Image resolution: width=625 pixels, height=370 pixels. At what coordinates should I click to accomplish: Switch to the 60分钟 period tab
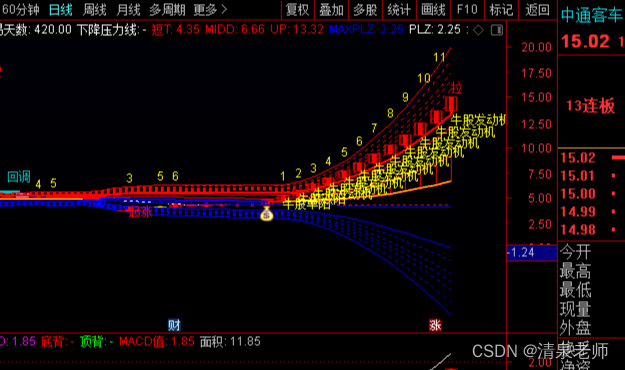coord(20,10)
